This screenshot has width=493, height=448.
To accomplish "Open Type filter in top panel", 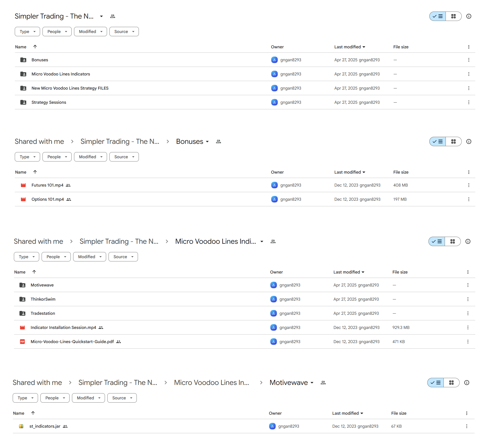I will (x=27, y=32).
